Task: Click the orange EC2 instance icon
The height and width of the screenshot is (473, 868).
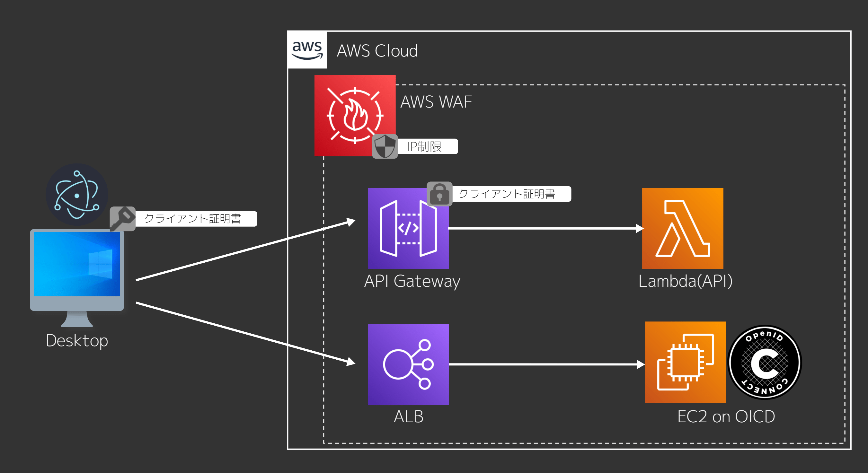Action: point(685,362)
